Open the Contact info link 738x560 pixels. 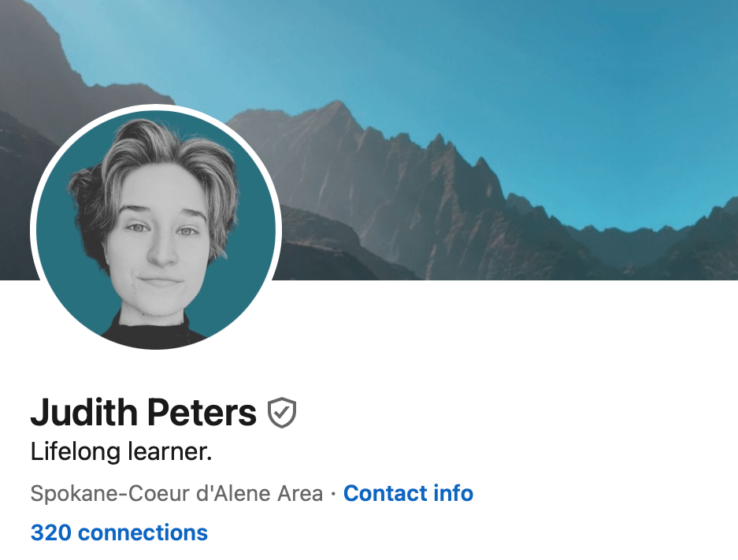point(408,493)
